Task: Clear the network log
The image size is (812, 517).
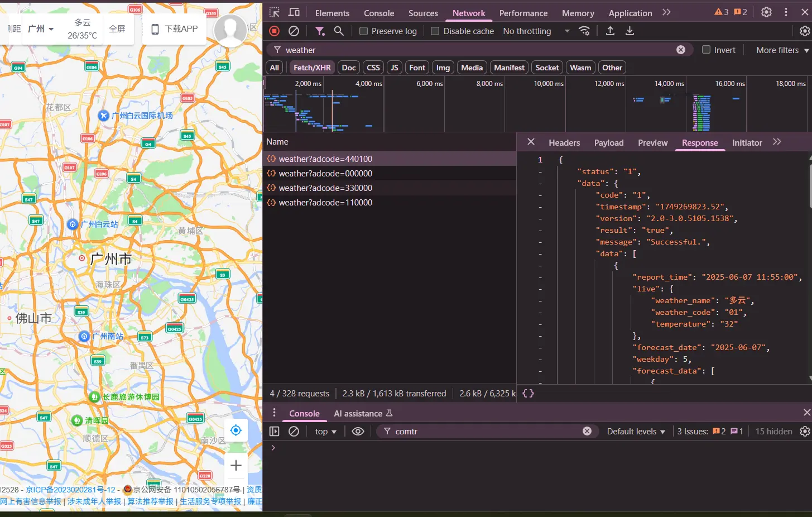Action: coord(294,31)
